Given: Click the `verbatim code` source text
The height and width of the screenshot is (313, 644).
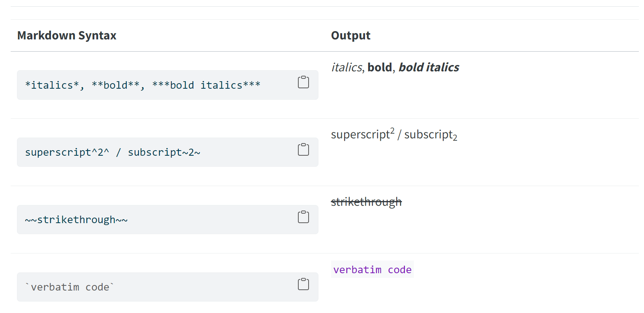Looking at the screenshot, I should [69, 287].
